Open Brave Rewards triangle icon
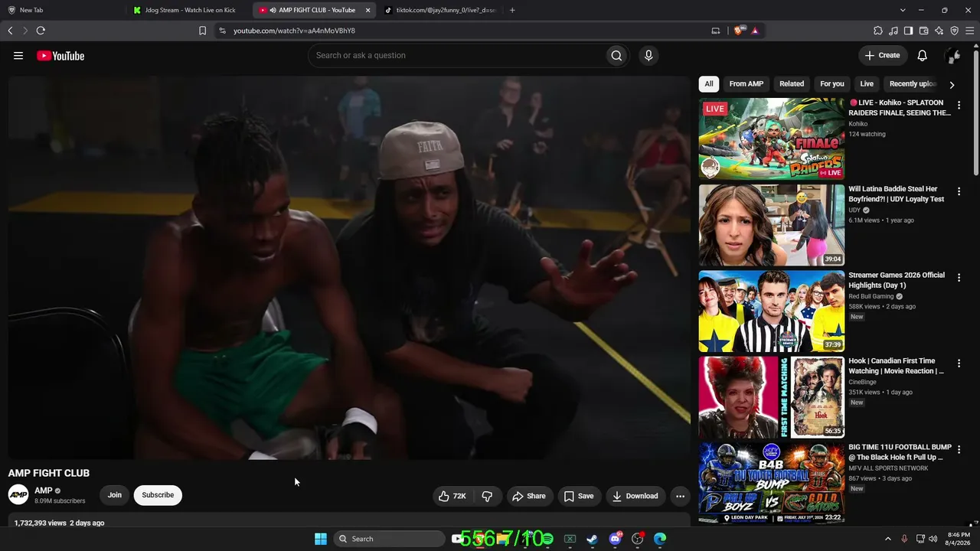 click(755, 31)
